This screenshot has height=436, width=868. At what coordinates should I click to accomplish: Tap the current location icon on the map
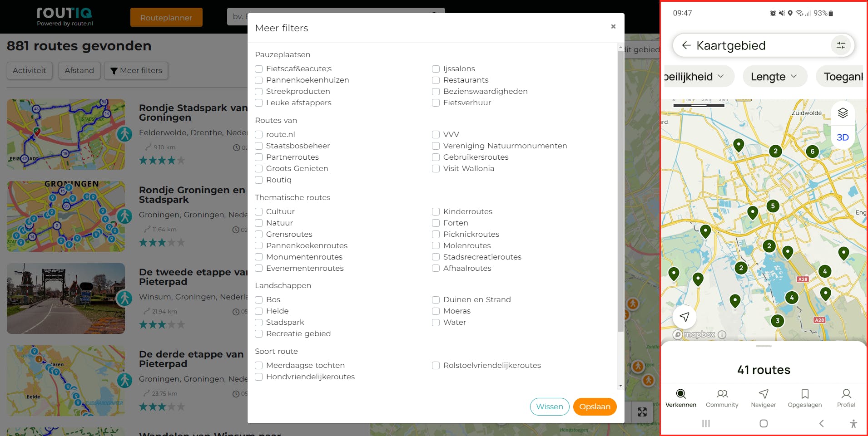coord(684,317)
